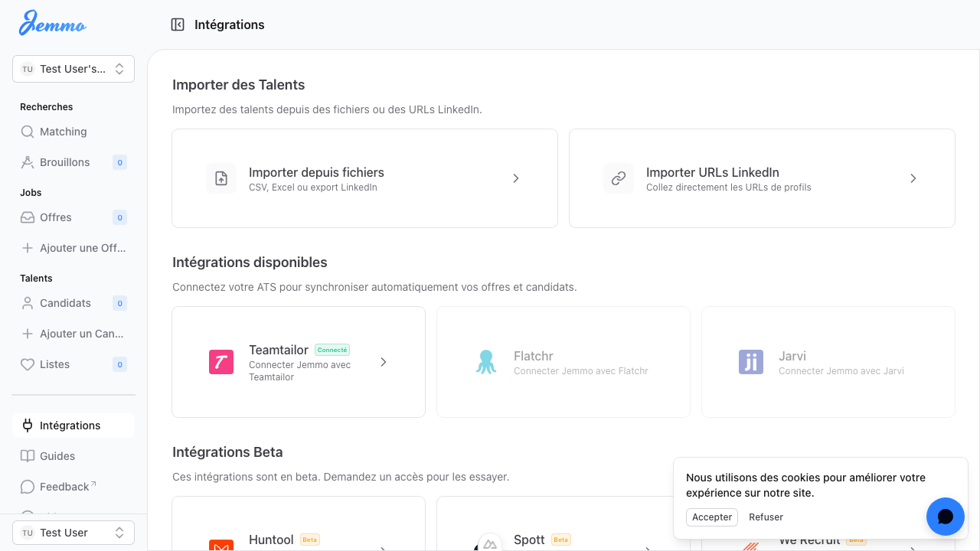Viewport: 980px width, 551px height.
Task: Select the Beta badge on Huntool
Action: [x=309, y=539]
